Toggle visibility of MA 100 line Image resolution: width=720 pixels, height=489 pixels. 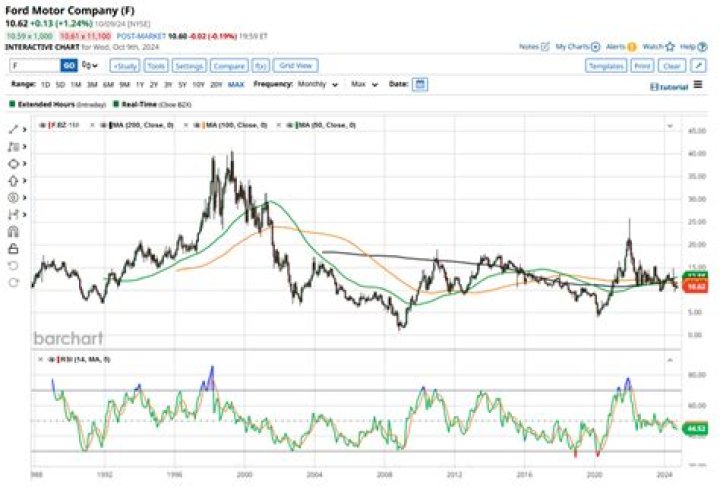pyautogui.click(x=197, y=125)
